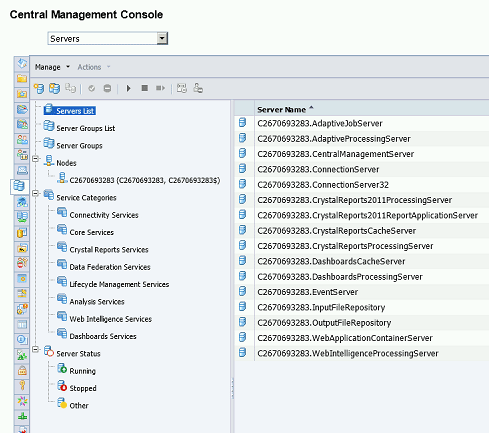Click the server Properties toolbar icon
Viewport: 489px width, 433px height.
click(182, 88)
